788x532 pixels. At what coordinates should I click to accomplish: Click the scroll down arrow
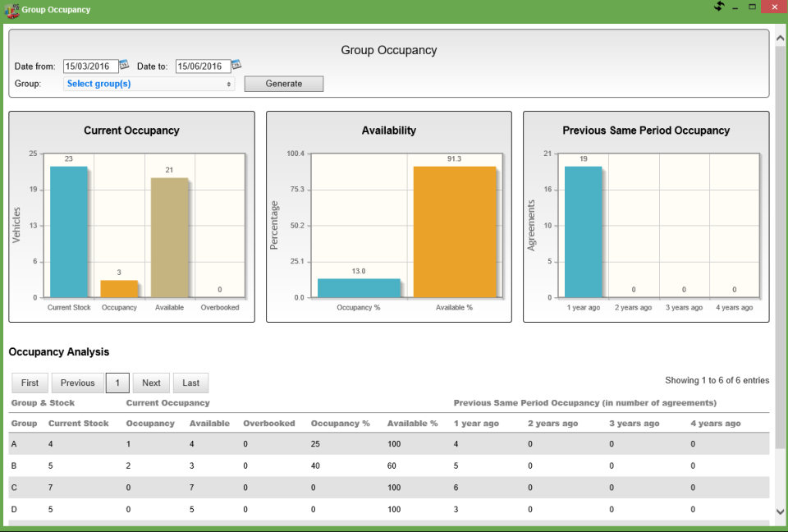(780, 512)
